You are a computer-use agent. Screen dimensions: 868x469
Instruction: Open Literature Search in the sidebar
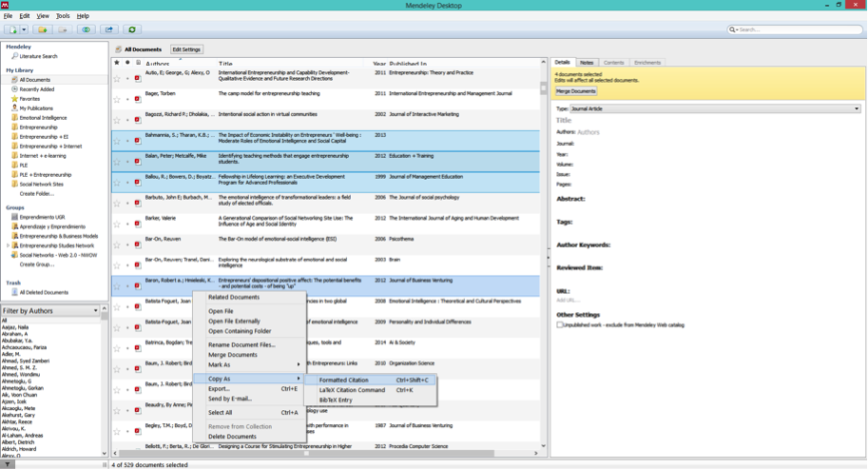38,56
